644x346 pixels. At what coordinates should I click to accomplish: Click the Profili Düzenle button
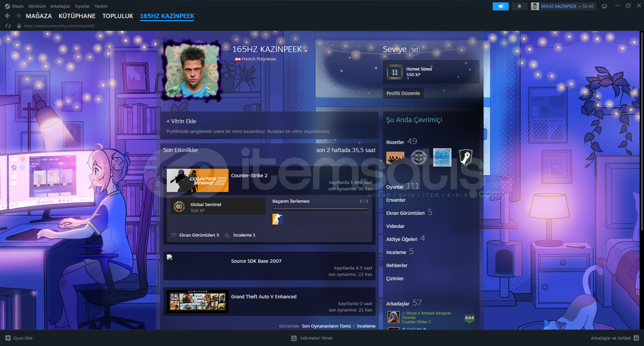pos(403,93)
